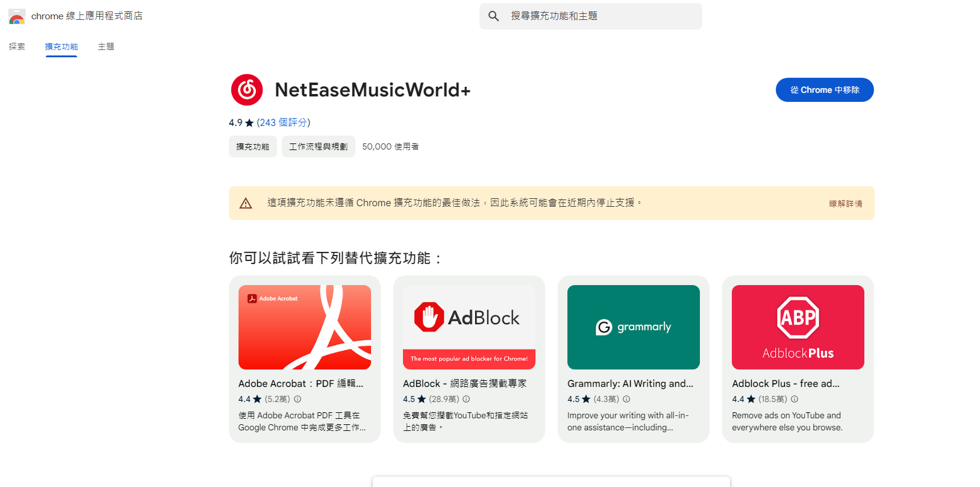The width and height of the screenshot is (980, 487).
Task: Click the warning triangle icon in banner
Action: [x=246, y=203]
